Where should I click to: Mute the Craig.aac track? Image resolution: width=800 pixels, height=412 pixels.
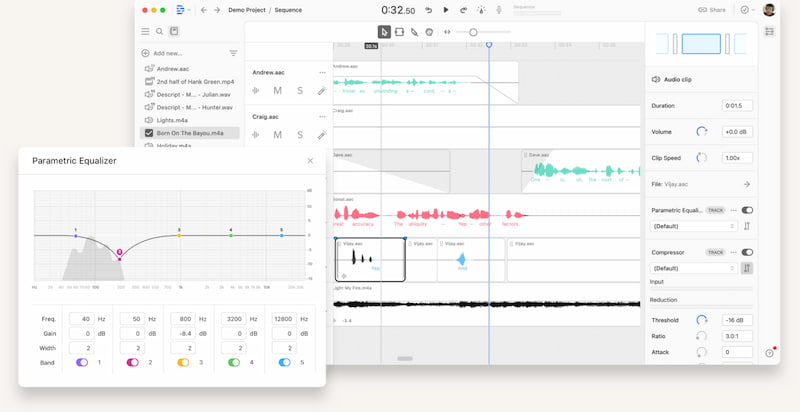(x=278, y=135)
